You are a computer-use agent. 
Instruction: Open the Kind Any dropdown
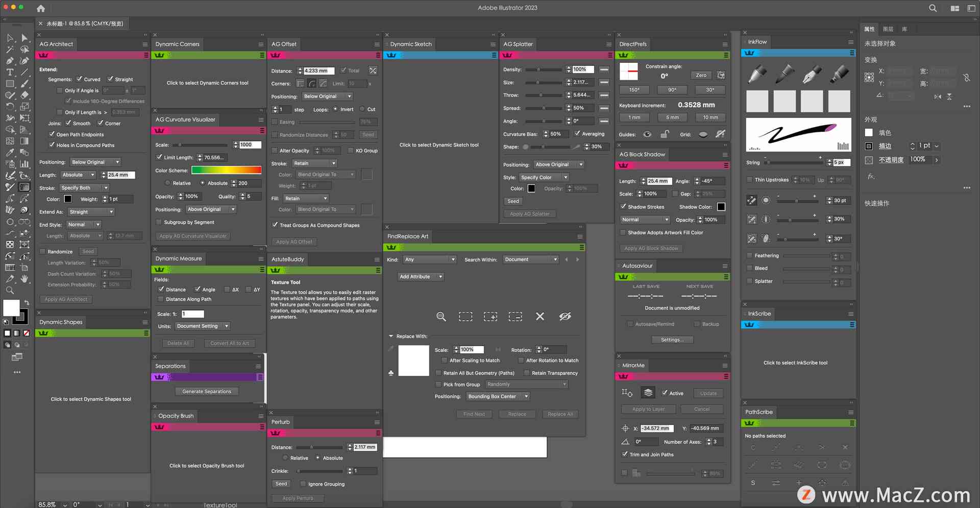(x=429, y=259)
